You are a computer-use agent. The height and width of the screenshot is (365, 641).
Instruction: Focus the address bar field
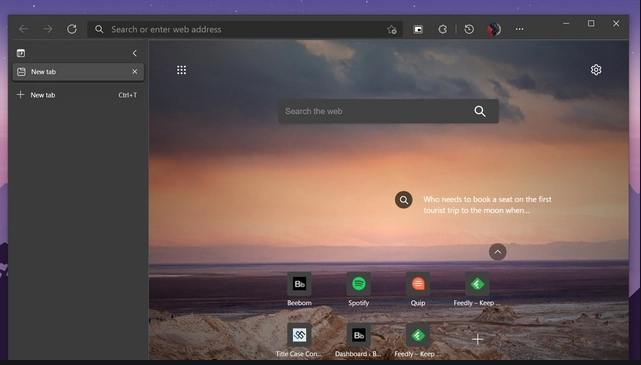(245, 29)
